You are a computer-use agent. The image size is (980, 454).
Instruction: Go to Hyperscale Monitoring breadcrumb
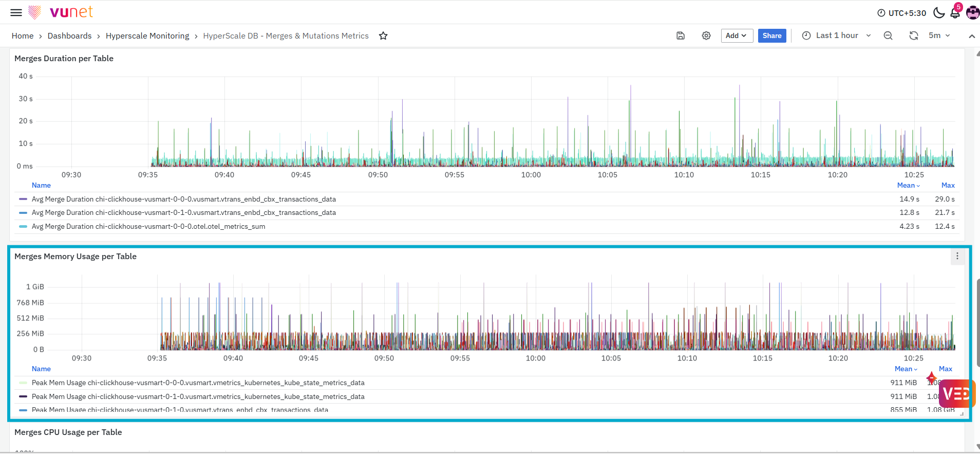point(147,36)
